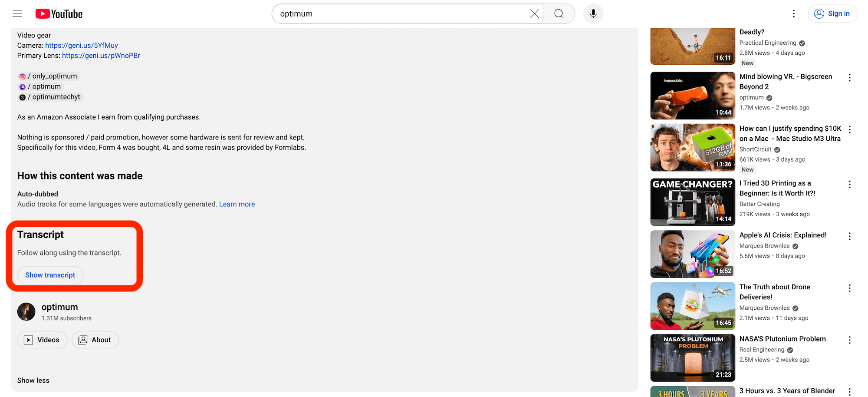Open more options for Bigscreen Beyond 2 video
Screen dimensions: 868x397
point(850,78)
